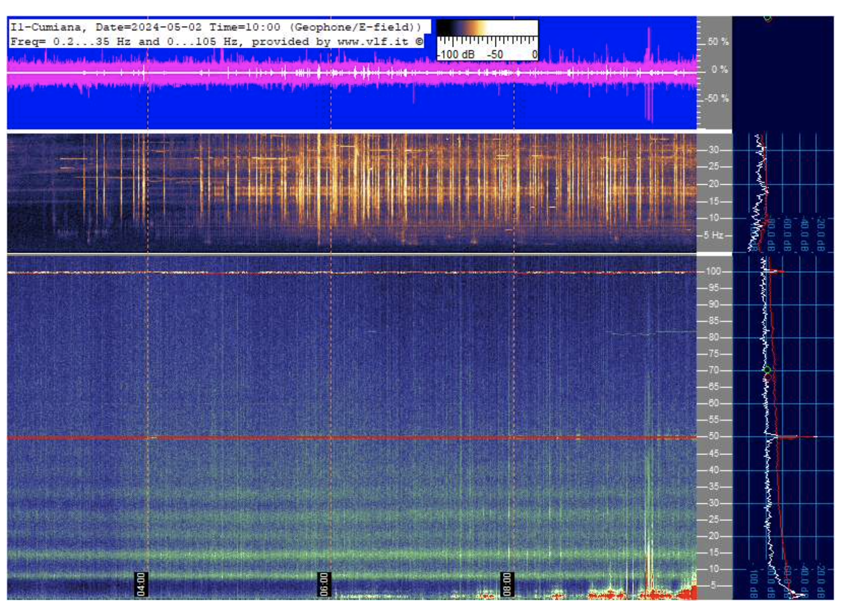Click the bright 100 Hz harmonic line
Image resolution: width=853 pixels, height=616 pixels.
coord(351,273)
